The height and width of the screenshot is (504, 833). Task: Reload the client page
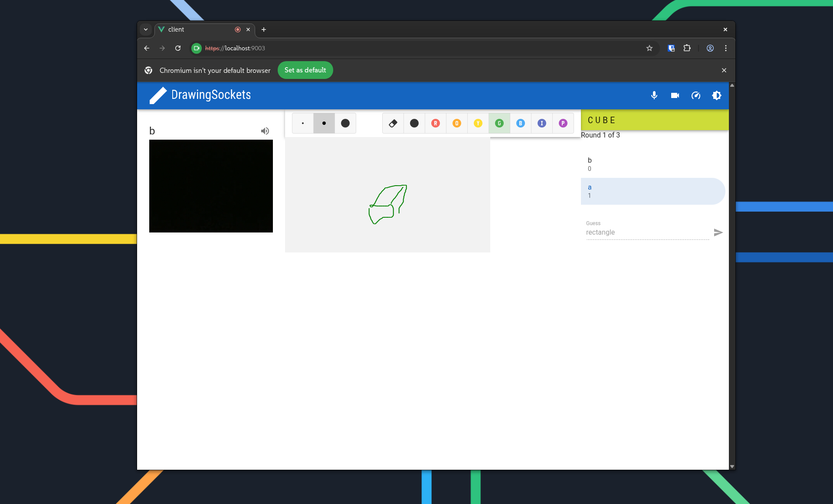(178, 48)
